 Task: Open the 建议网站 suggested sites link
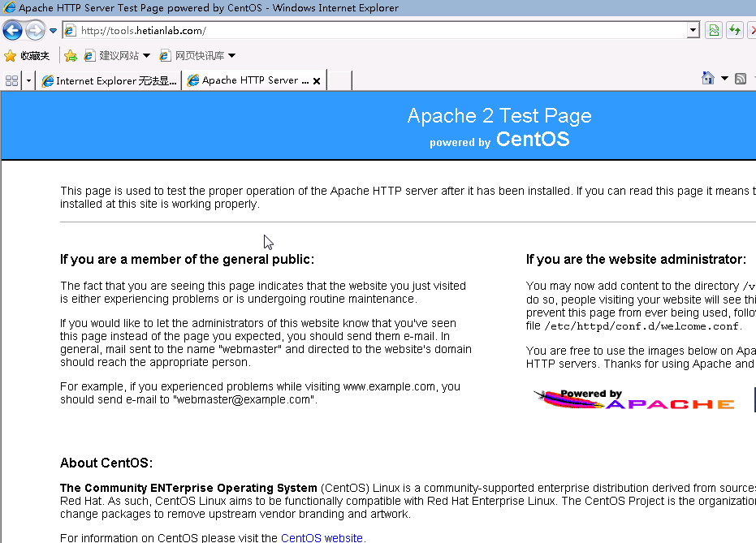click(x=117, y=56)
